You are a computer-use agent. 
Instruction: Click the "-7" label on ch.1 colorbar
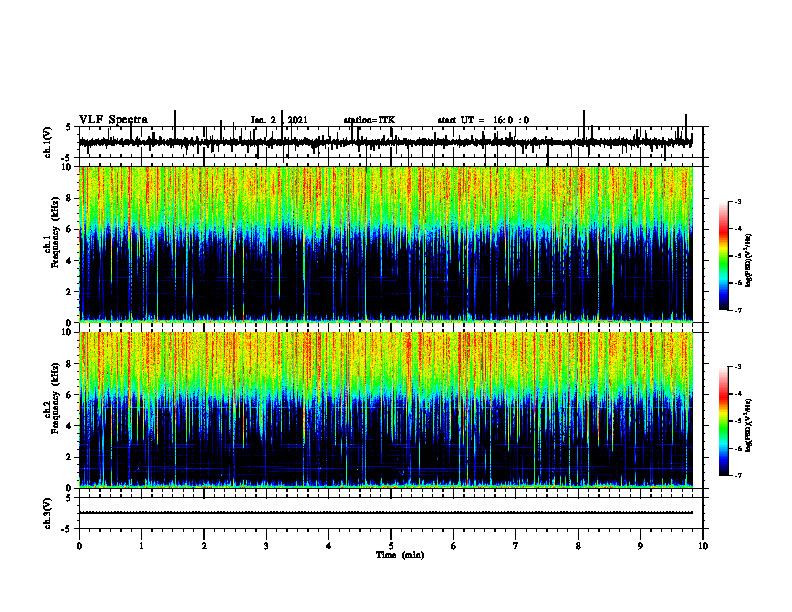737,310
